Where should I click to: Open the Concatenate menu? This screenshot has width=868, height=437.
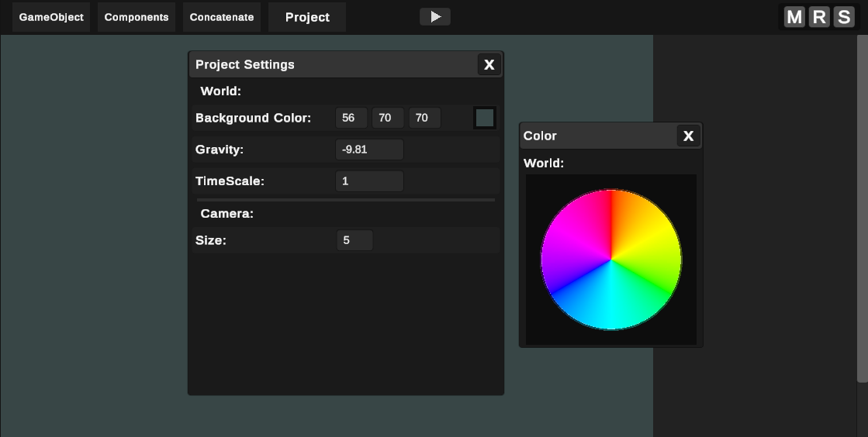pyautogui.click(x=221, y=17)
